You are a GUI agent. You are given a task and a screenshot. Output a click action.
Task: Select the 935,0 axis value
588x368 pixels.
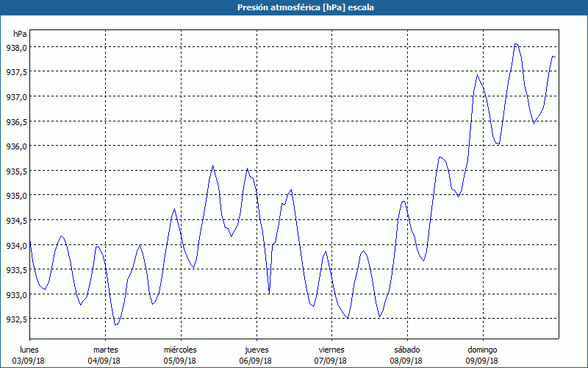(16, 196)
